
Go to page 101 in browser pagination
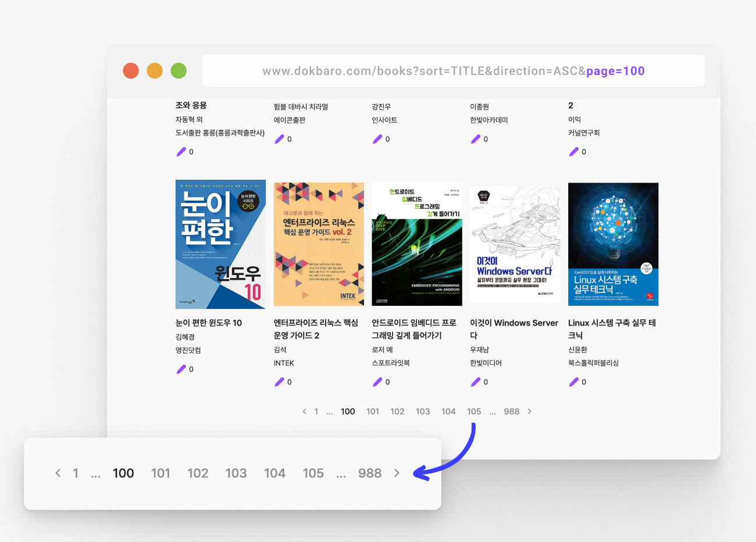(x=373, y=411)
